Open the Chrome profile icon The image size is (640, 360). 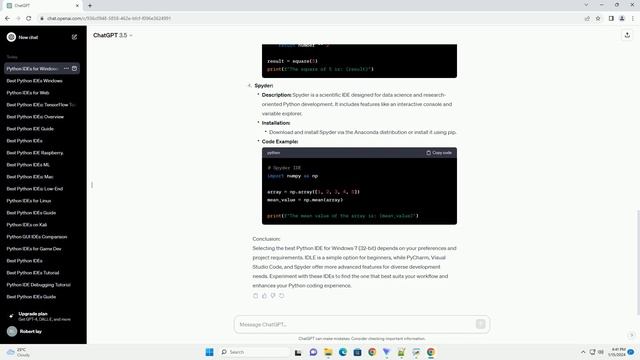[622, 18]
